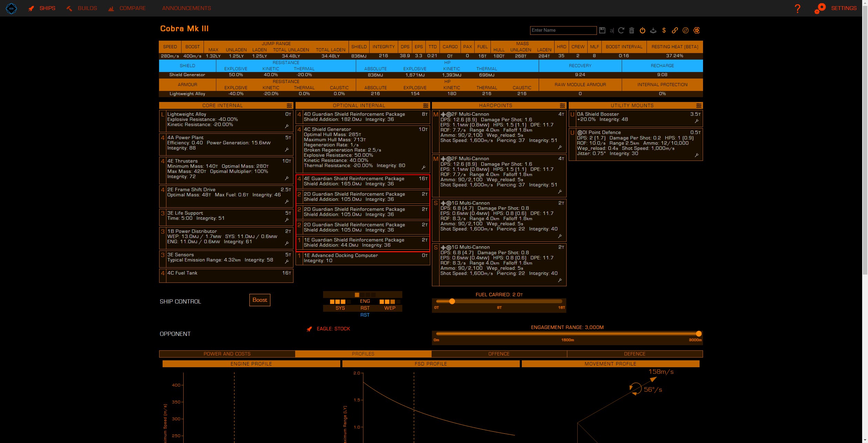868x443 pixels.
Task: Open the 4C Fuel Tank slot
Action: [226, 276]
